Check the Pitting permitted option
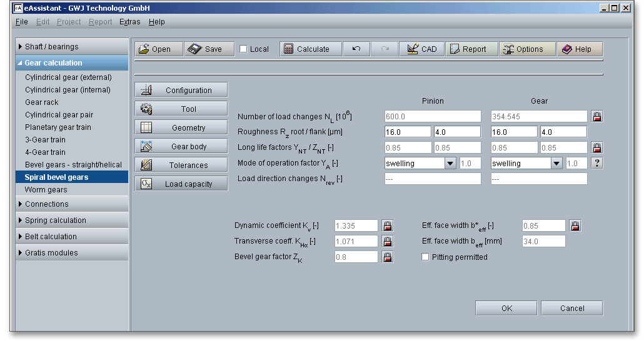 tap(426, 257)
